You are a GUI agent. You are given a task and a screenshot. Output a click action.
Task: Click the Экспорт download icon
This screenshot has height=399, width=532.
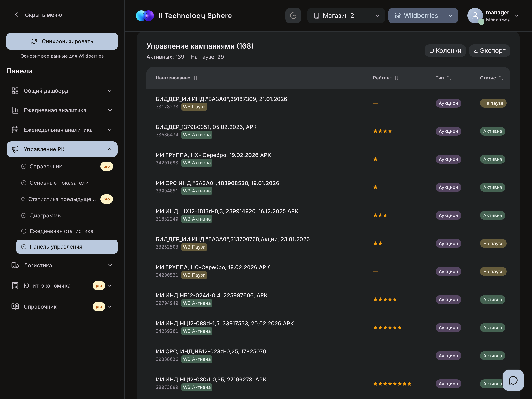coord(476,50)
